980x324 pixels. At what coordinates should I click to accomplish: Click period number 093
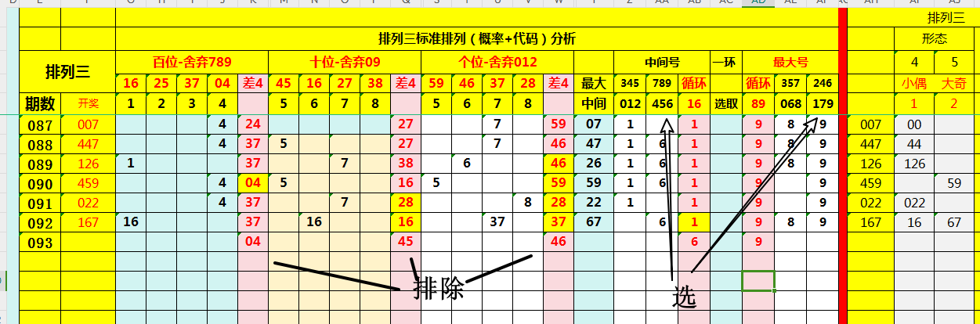coord(39,242)
